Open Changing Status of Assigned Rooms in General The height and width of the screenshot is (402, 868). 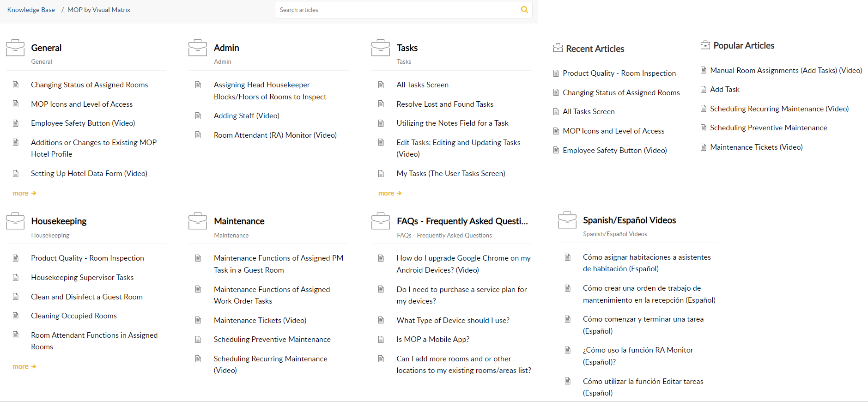[90, 85]
